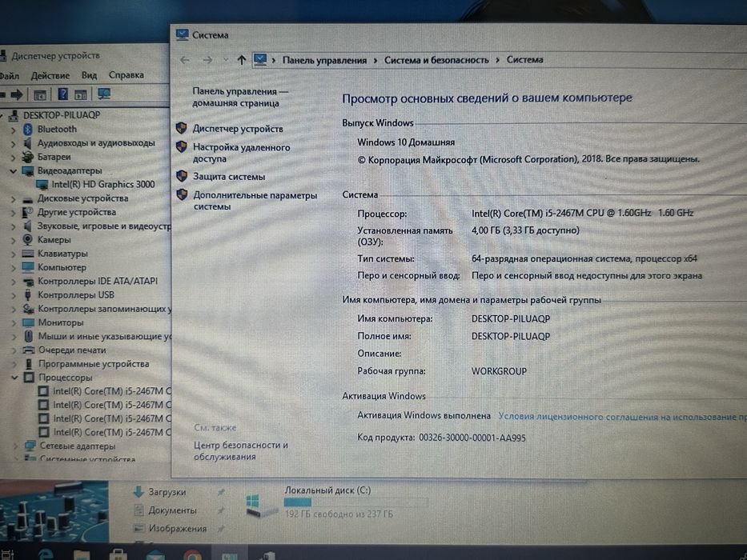Click the Камеры camera icon

tap(28, 239)
